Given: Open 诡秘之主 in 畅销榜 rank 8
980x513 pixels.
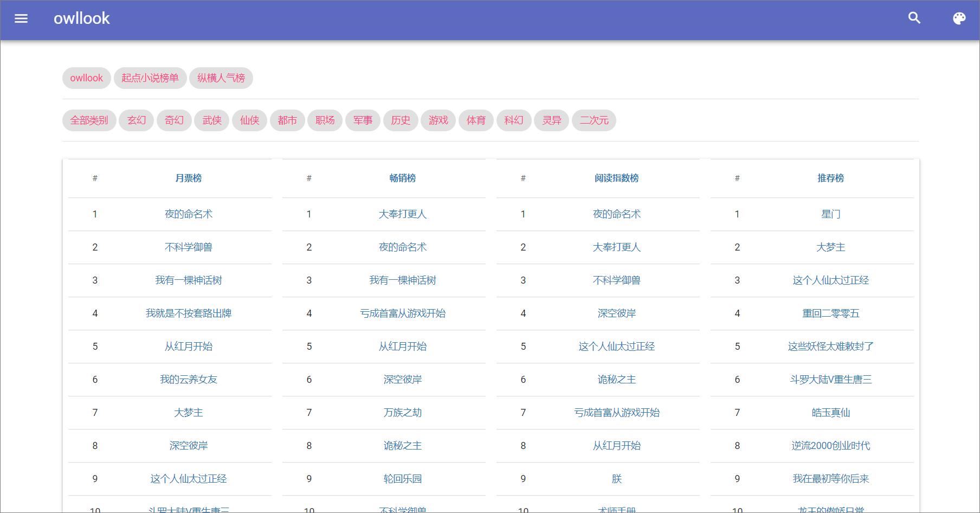Looking at the screenshot, I should pos(403,446).
